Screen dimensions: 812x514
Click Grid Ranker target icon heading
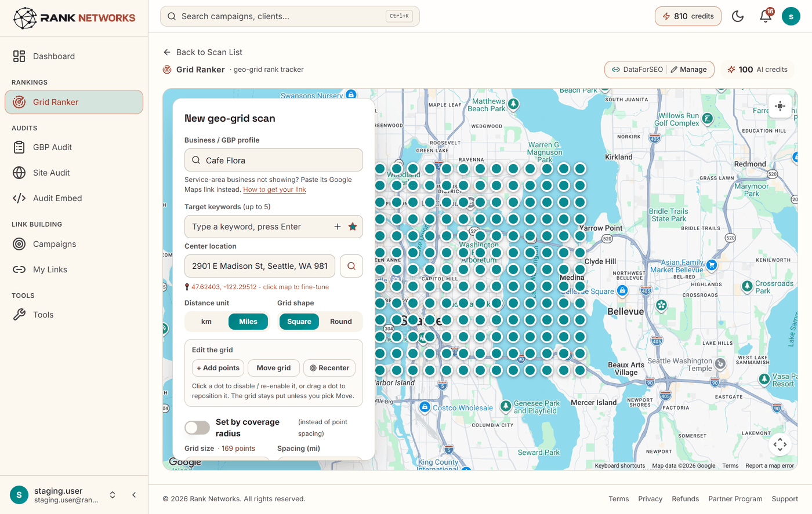click(167, 70)
